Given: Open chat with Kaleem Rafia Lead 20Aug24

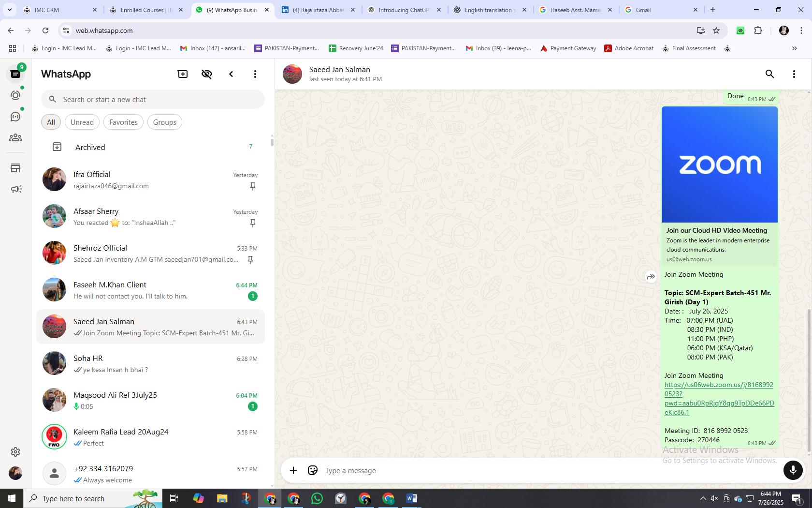Looking at the screenshot, I should [151, 437].
